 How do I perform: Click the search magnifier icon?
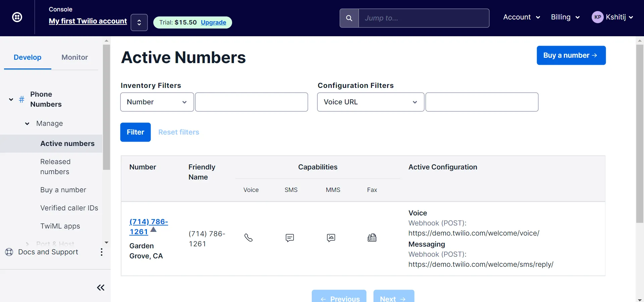click(x=349, y=18)
